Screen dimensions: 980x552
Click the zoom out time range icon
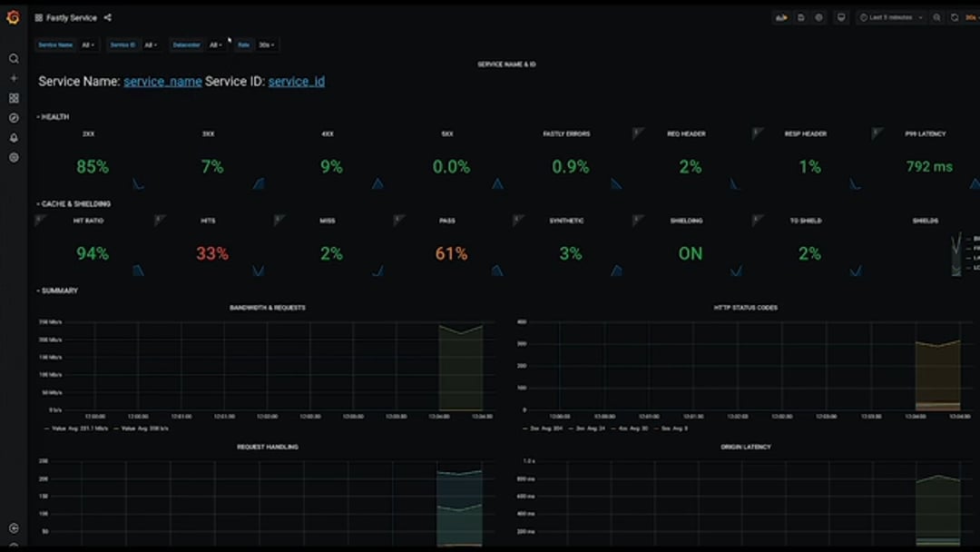coord(936,17)
